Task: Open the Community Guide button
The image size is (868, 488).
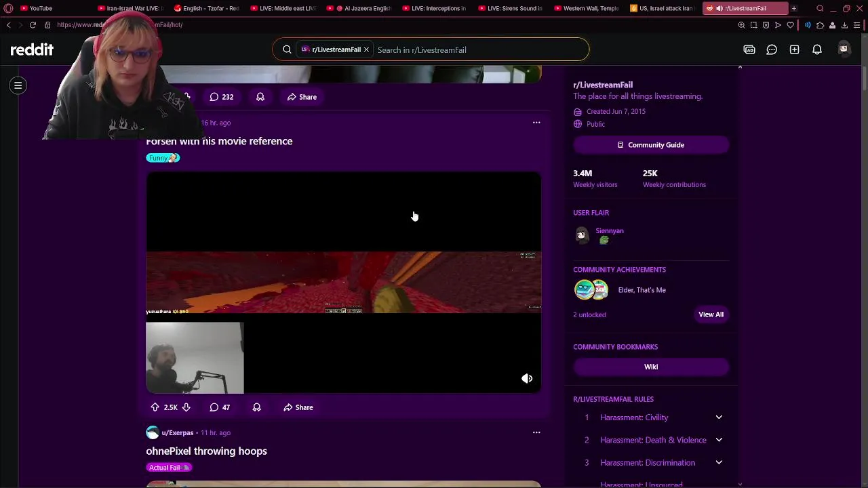Action: point(651,145)
